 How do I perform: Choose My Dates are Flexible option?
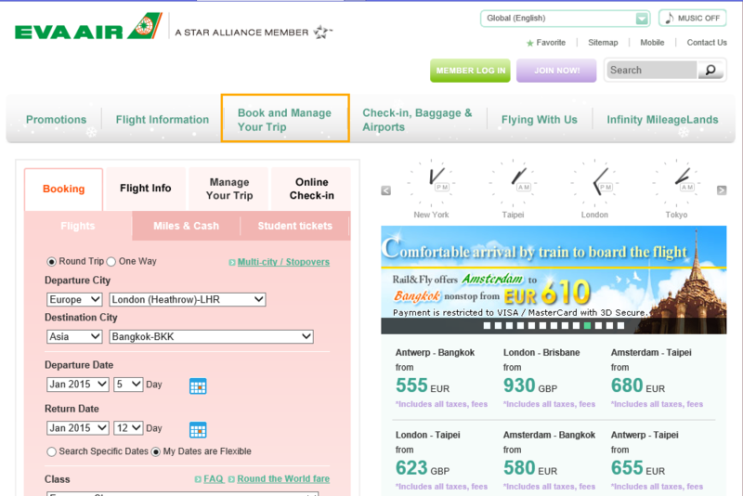click(156, 451)
